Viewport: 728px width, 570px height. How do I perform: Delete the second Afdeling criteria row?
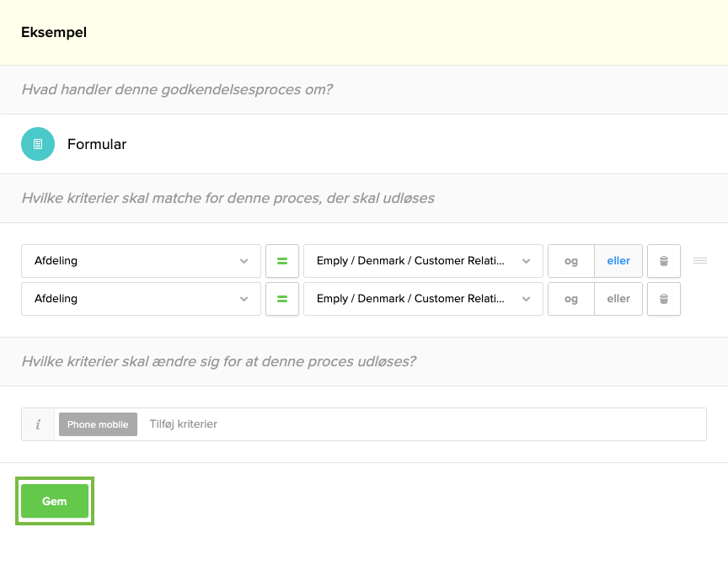coord(664,299)
